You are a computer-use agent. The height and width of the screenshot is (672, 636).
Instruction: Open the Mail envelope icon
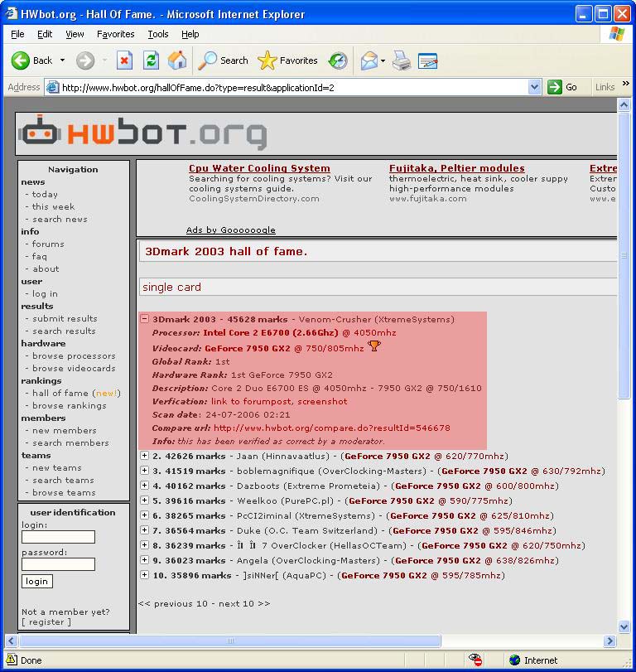point(369,60)
